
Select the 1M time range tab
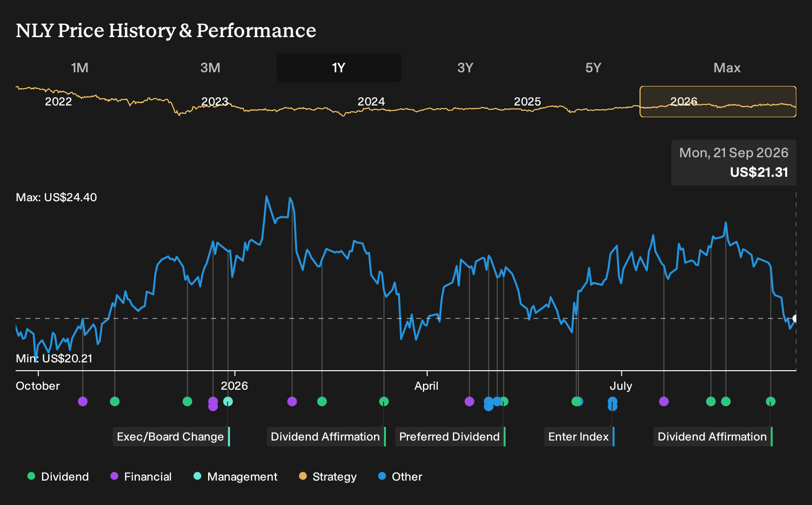click(80, 67)
